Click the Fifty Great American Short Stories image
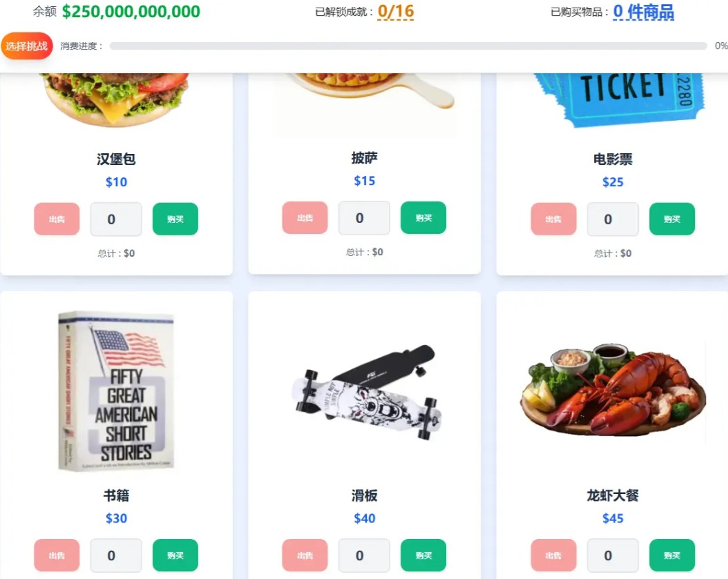Viewport: 728px width, 579px height. pyautogui.click(x=116, y=391)
